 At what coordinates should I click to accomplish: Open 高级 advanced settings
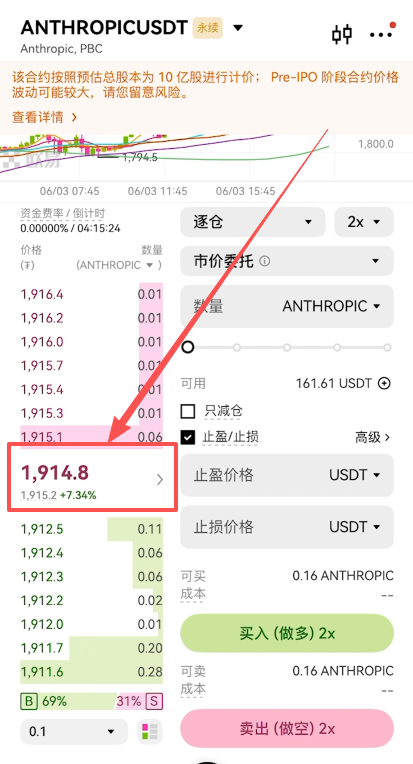tap(373, 437)
